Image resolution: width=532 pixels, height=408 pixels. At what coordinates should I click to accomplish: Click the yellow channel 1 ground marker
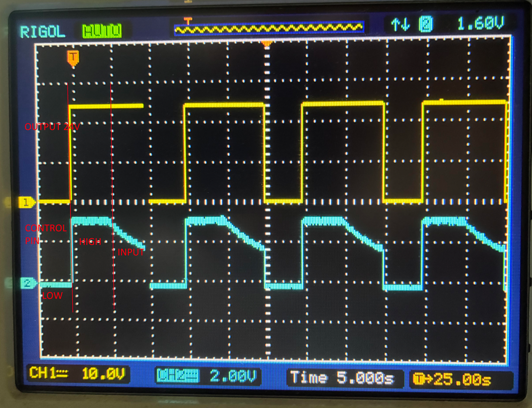27,203
